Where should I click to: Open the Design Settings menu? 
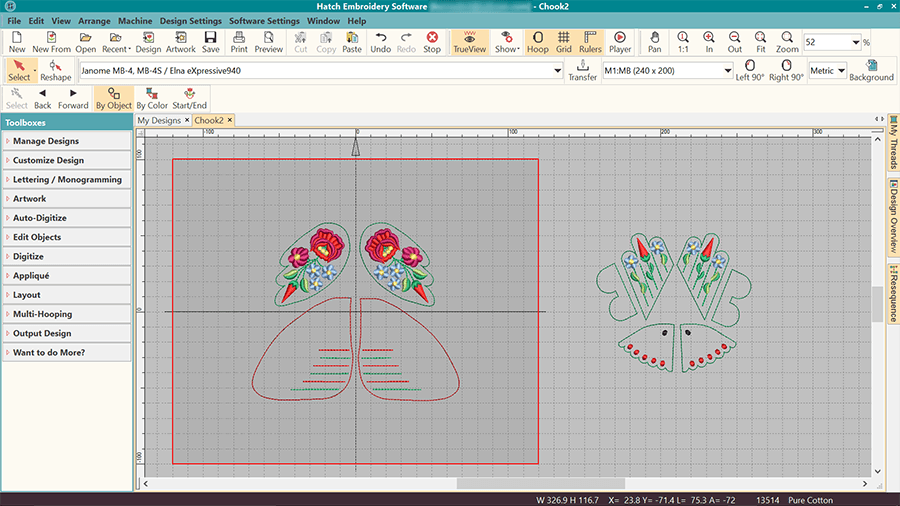(x=190, y=21)
